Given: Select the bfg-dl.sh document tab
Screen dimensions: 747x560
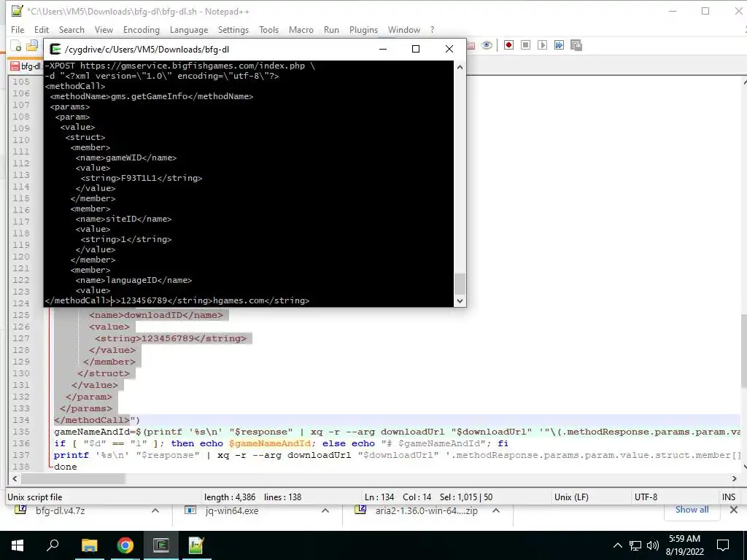Looking at the screenshot, I should pyautogui.click(x=26, y=66).
